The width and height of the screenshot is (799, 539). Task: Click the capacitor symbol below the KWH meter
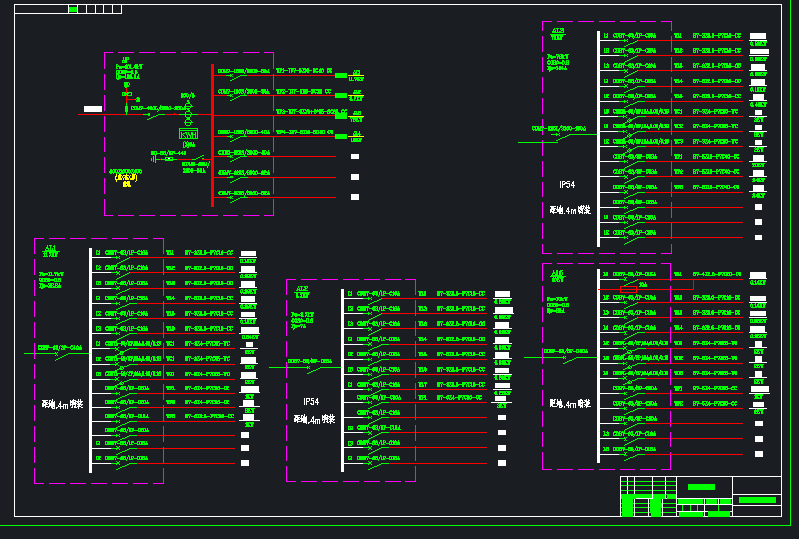click(x=153, y=158)
